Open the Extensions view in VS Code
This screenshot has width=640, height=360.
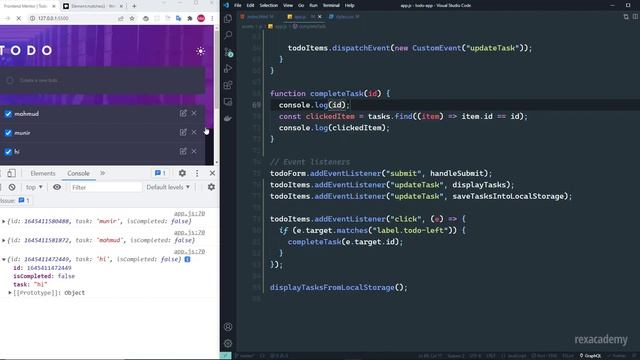point(228,85)
